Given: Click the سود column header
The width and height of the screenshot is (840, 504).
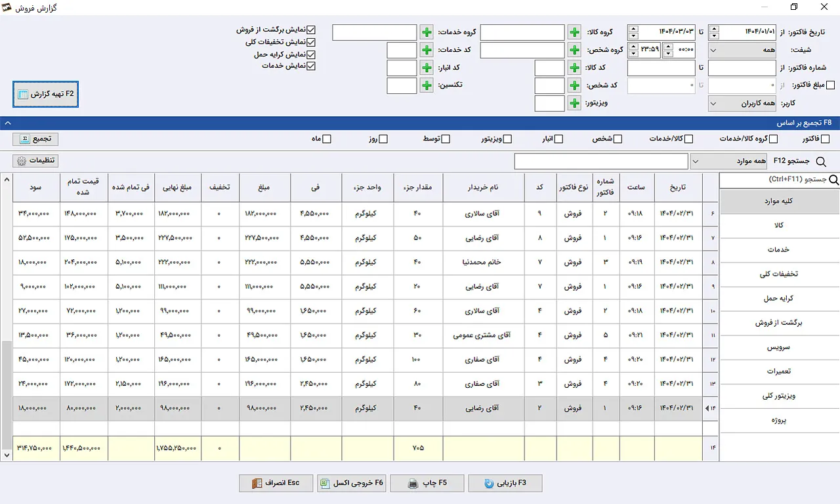Looking at the screenshot, I should [x=36, y=188].
